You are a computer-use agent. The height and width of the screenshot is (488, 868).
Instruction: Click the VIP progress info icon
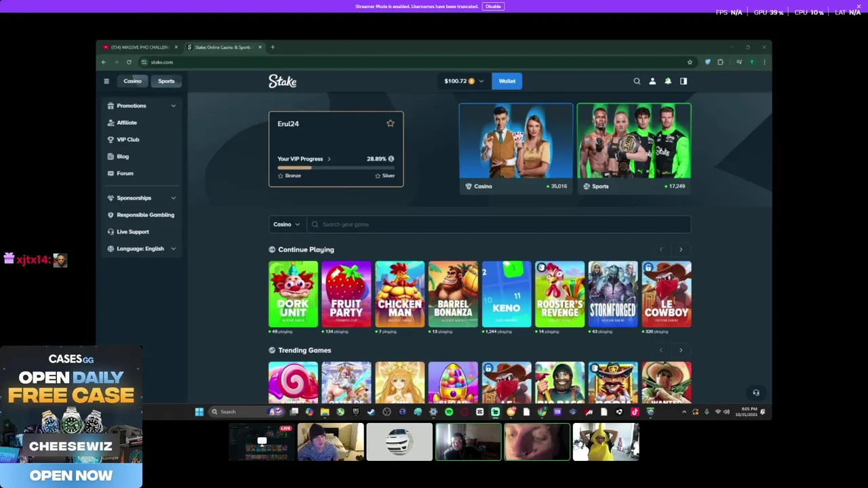391,159
